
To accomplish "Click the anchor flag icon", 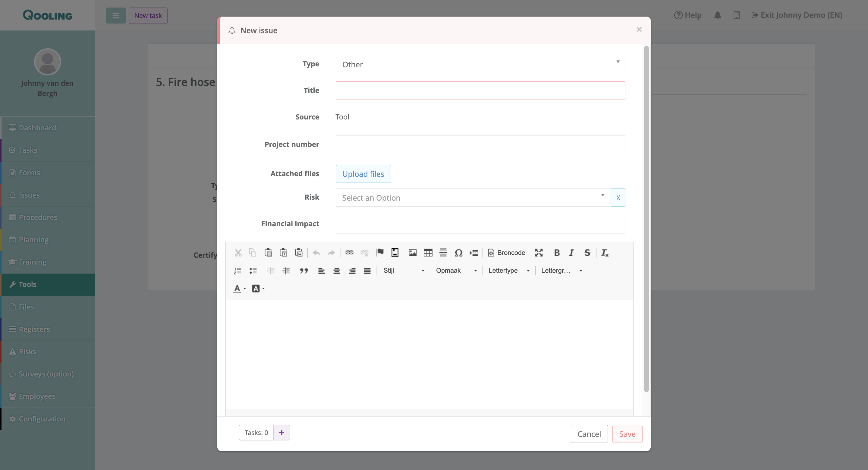I will 380,252.
